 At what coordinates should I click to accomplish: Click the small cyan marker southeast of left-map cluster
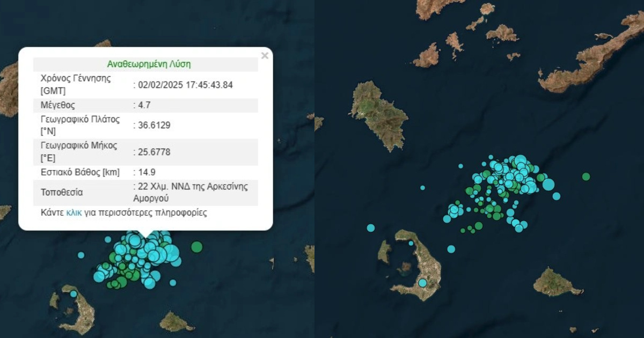173,283
